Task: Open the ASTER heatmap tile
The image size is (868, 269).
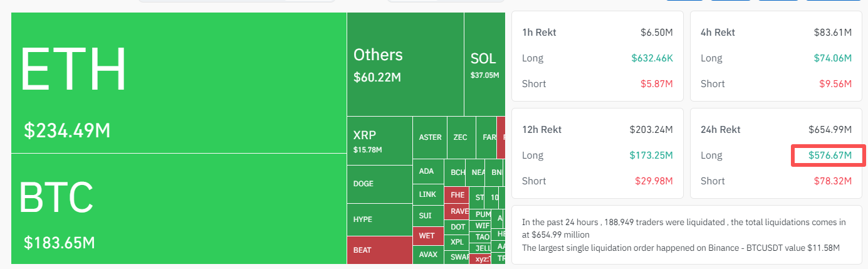Action: tap(429, 137)
